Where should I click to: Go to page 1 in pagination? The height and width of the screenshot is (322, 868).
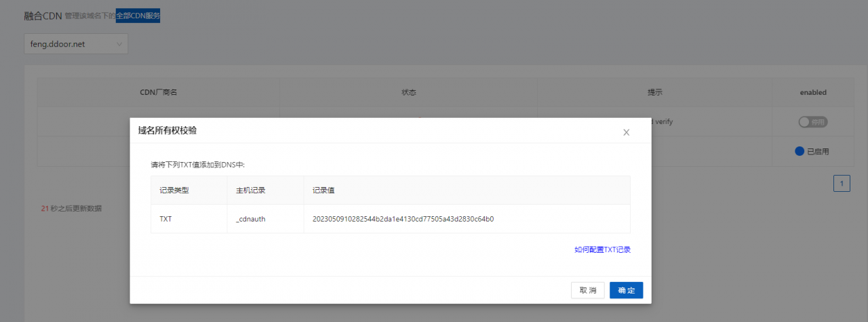[x=841, y=184]
